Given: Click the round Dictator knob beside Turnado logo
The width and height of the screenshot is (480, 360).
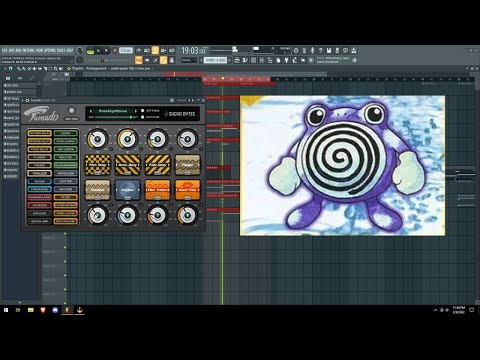Looking at the screenshot, I should click(71, 110).
